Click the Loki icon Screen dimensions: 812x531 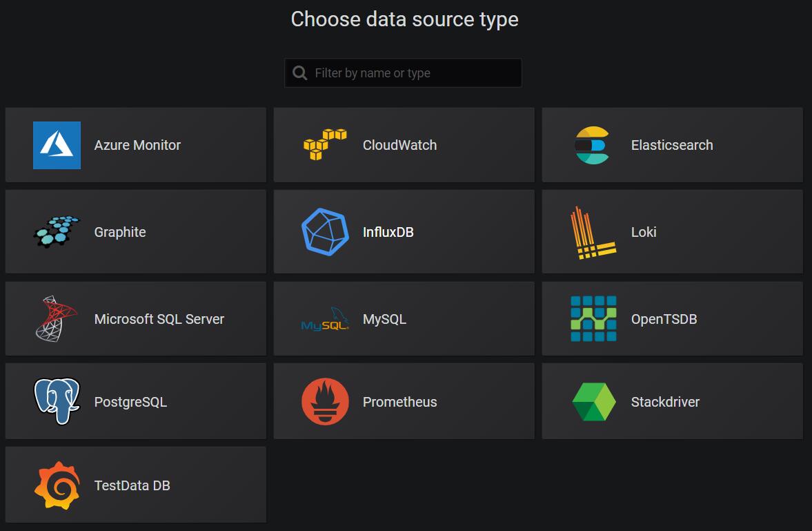click(x=592, y=231)
